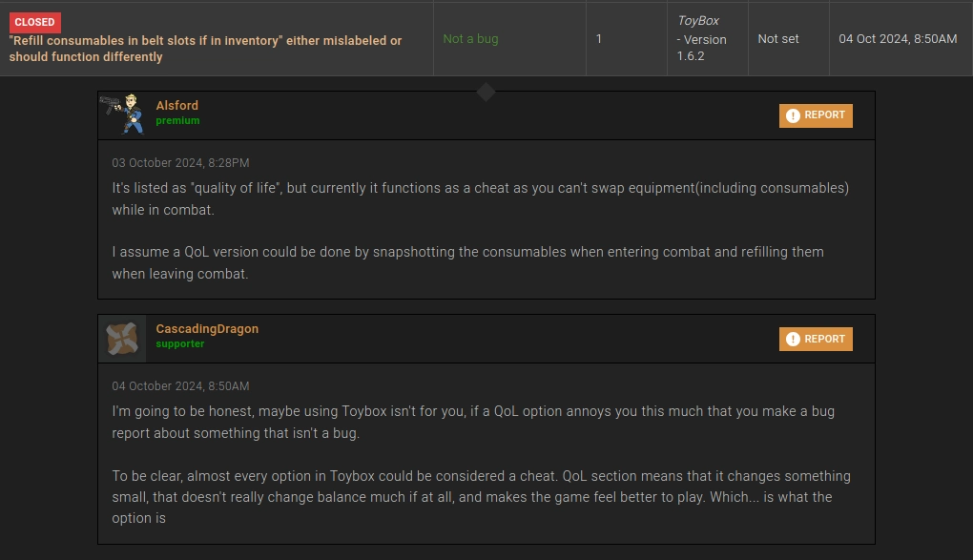Screen dimensions: 973x560
Task: Select the "04 Oct 2024, 8:50AM" date cell
Action: 901,38
